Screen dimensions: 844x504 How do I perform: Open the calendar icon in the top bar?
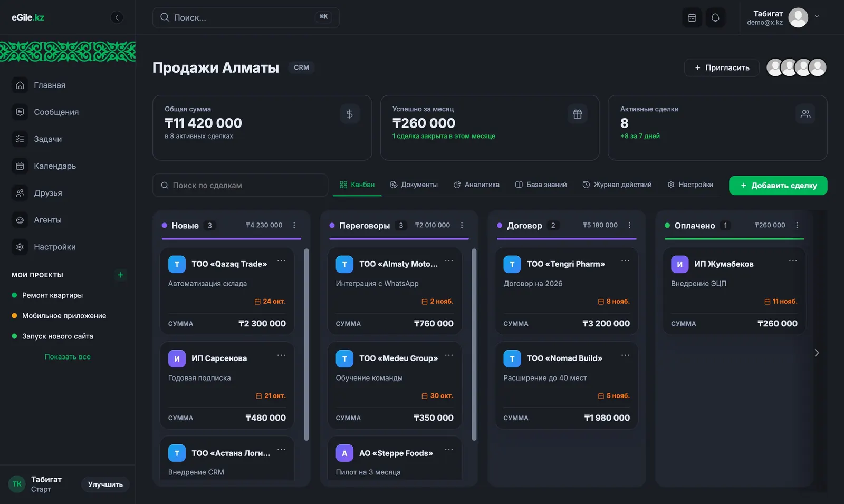coord(692,17)
